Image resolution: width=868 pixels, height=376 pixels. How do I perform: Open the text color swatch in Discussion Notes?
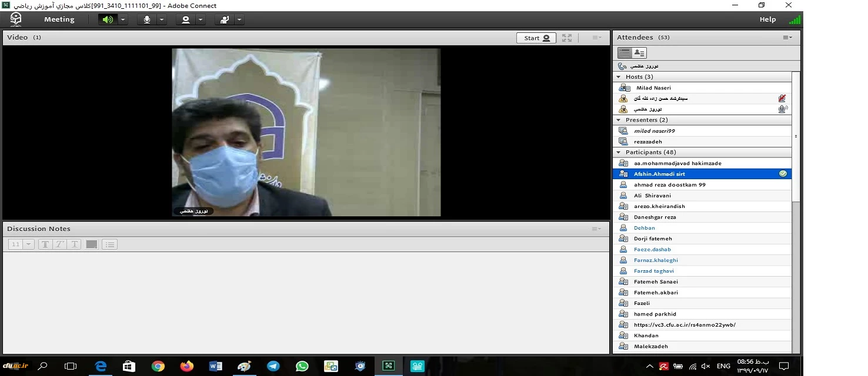92,244
